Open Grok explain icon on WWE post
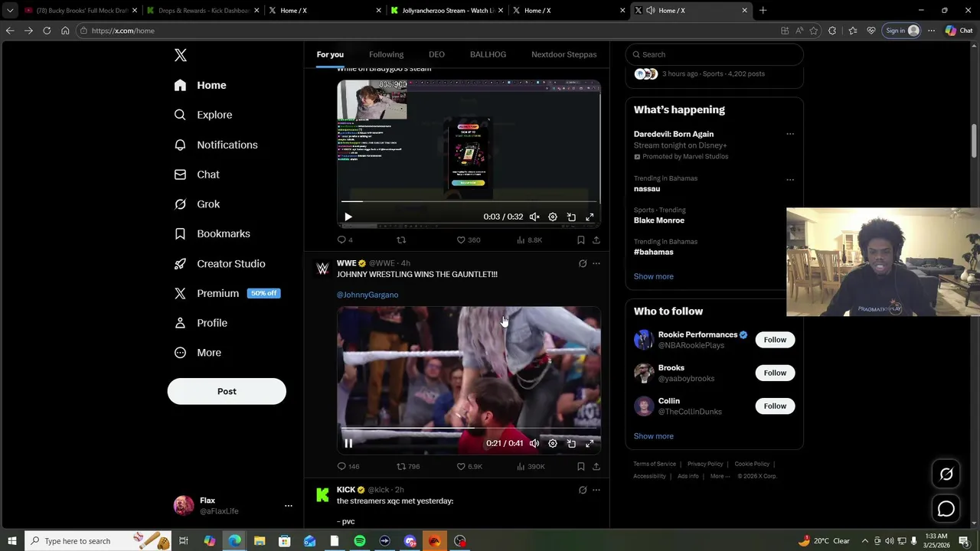This screenshot has height=551, width=980. (x=583, y=264)
